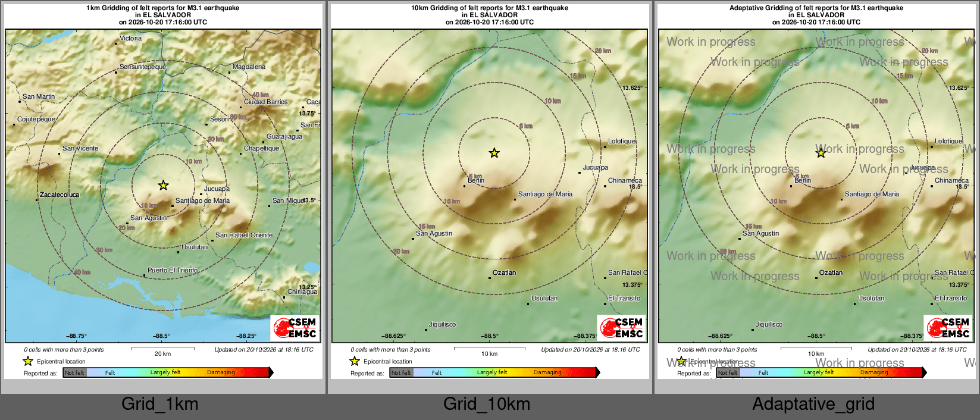Click the Victoria label on Grid_1km map
This screenshot has width=980, height=420.
131,38
